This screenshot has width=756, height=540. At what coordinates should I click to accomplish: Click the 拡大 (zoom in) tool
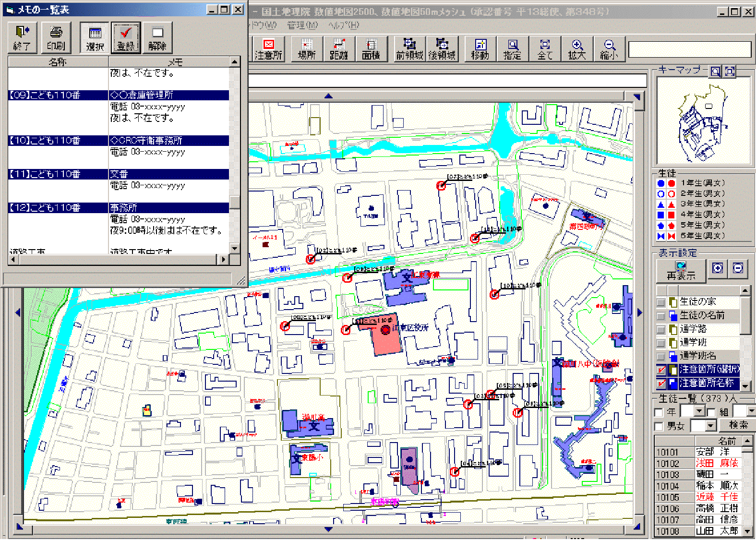coord(577,49)
